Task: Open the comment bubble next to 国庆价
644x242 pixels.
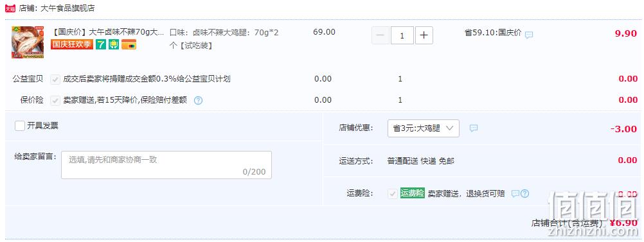Action: click(x=529, y=35)
